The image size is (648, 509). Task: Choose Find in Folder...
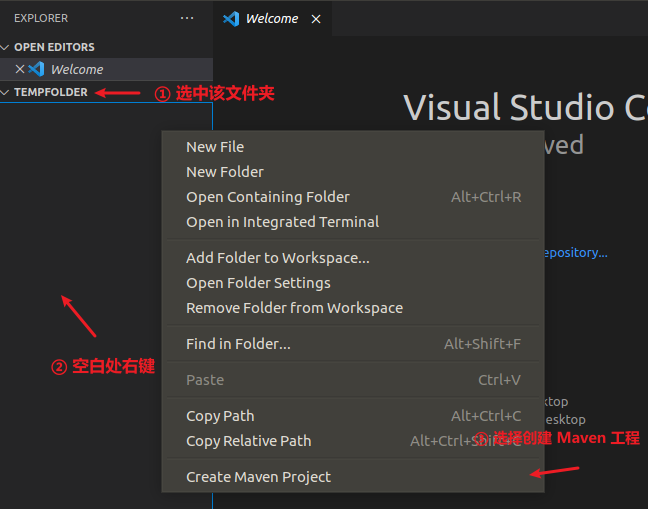point(353,344)
